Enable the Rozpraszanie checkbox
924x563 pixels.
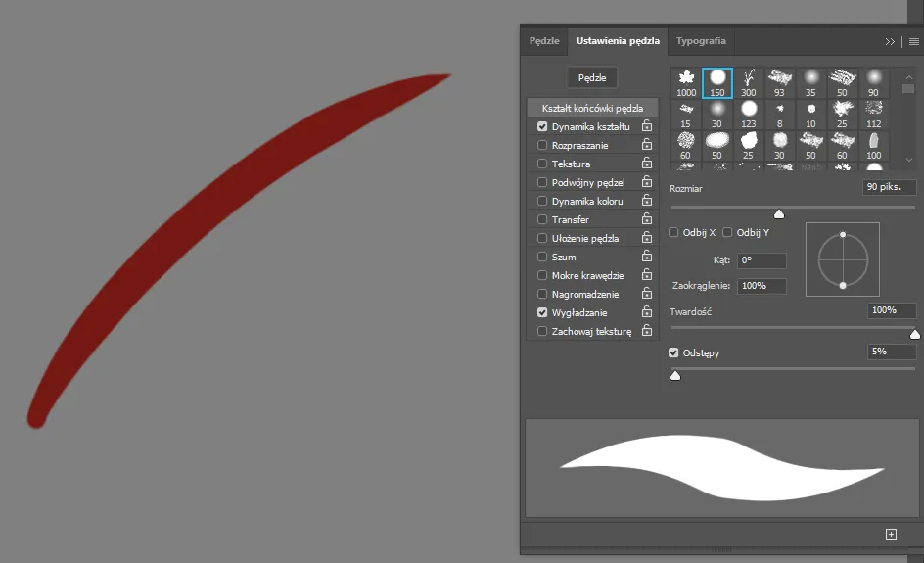coord(542,145)
